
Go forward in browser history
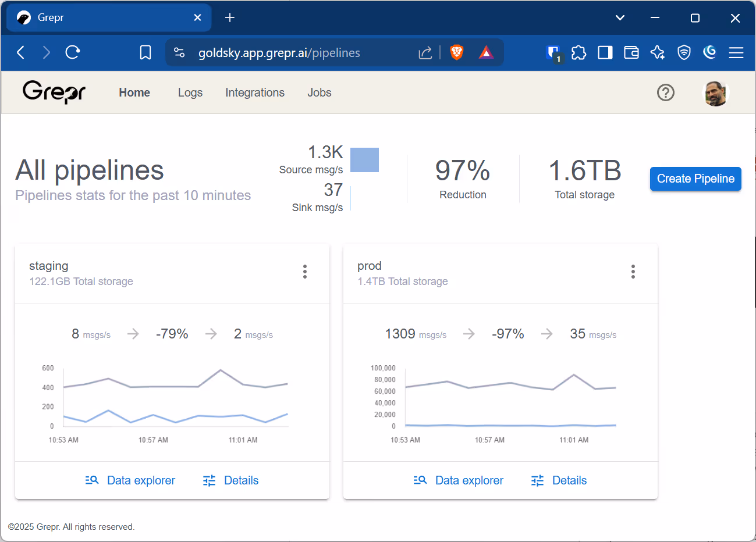pos(47,52)
